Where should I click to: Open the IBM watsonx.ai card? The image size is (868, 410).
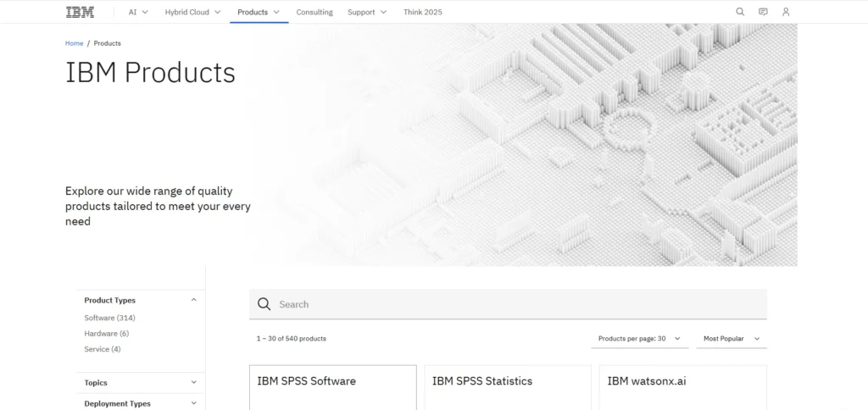click(683, 387)
